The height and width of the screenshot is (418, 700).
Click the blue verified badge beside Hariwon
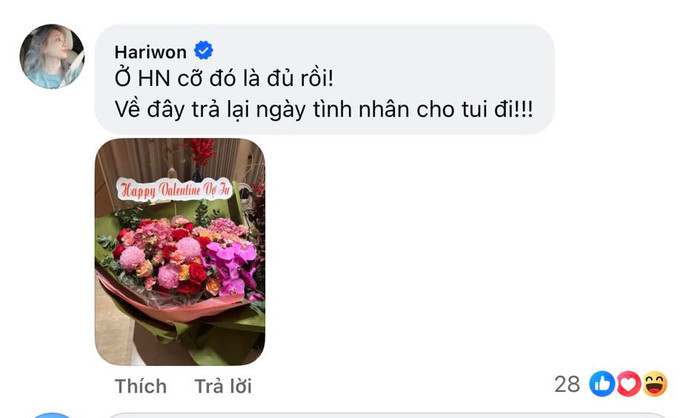click(204, 50)
